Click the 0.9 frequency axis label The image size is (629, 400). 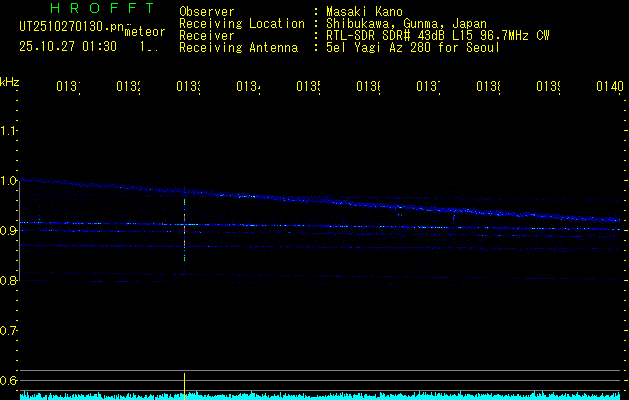tap(9, 231)
